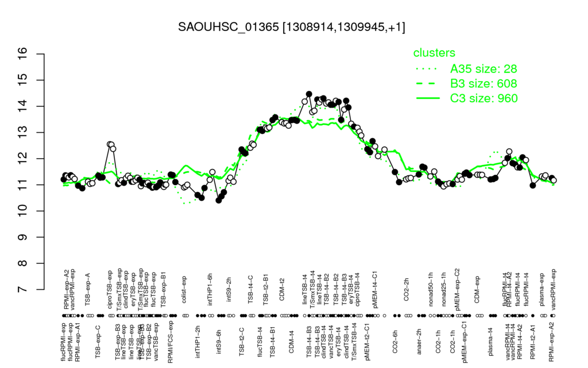Click the solid C3 legend line sample
588x368 pixels.
(x=428, y=98)
